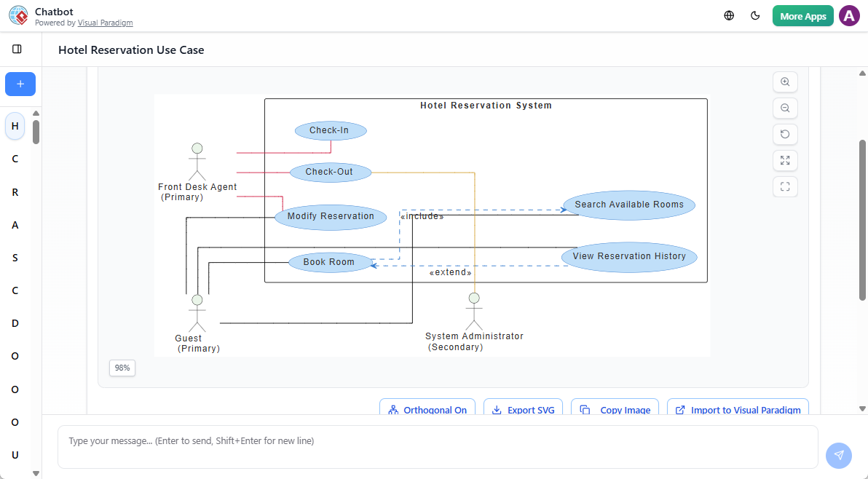Open the H chat history entry
This screenshot has width=868, height=479.
click(15, 126)
